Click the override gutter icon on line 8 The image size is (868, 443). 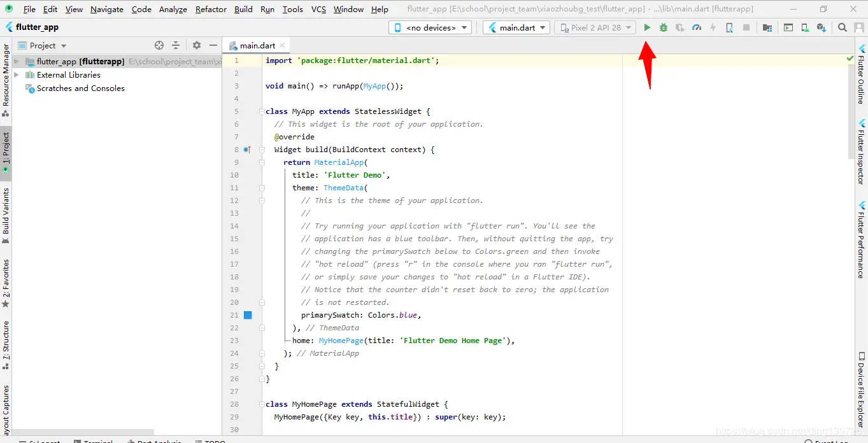(x=248, y=150)
